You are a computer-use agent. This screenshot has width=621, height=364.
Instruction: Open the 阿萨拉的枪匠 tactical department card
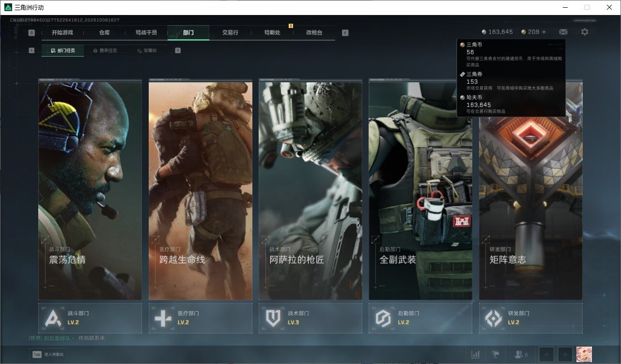[x=310, y=191]
